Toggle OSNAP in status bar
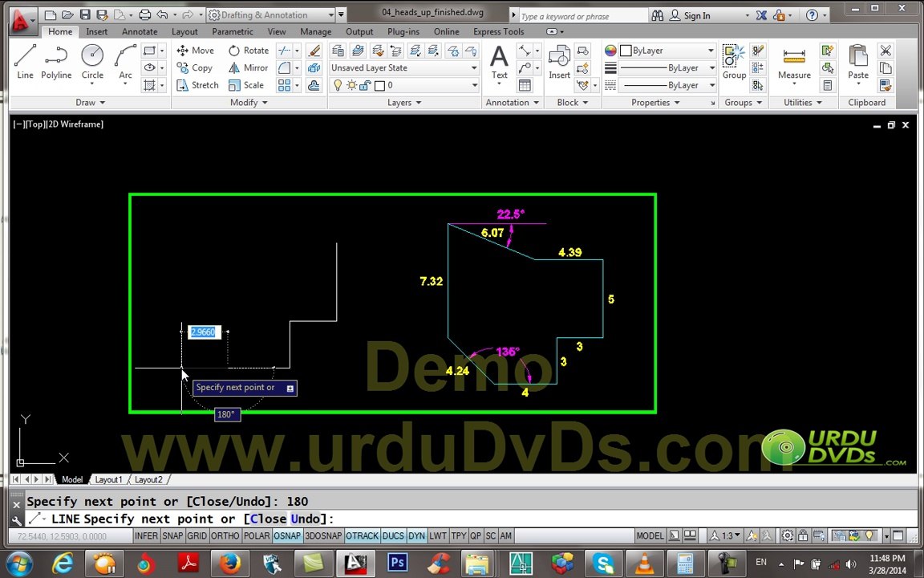Screen dimensions: 924x578 (288, 535)
